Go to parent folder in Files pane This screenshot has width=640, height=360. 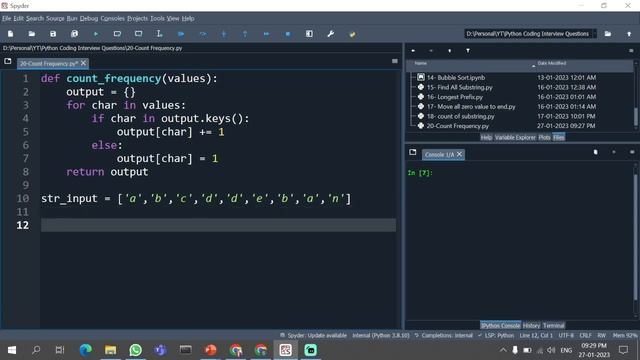coord(449,51)
